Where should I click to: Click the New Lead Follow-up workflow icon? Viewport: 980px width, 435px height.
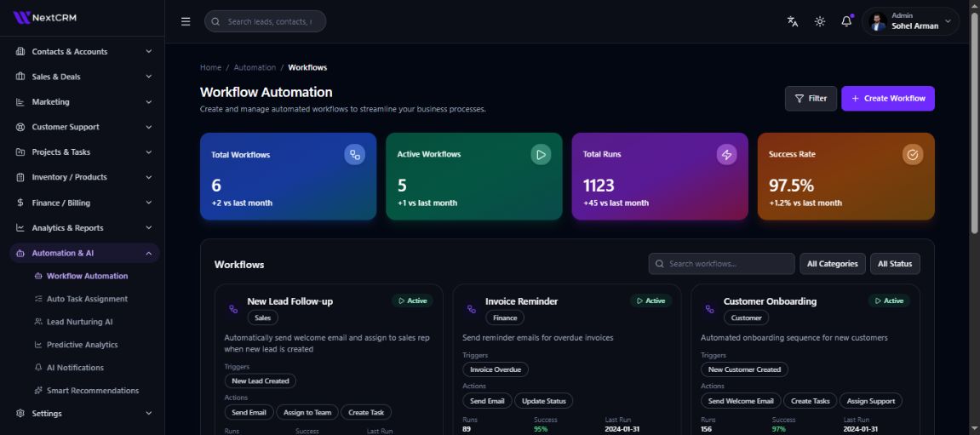(x=233, y=309)
